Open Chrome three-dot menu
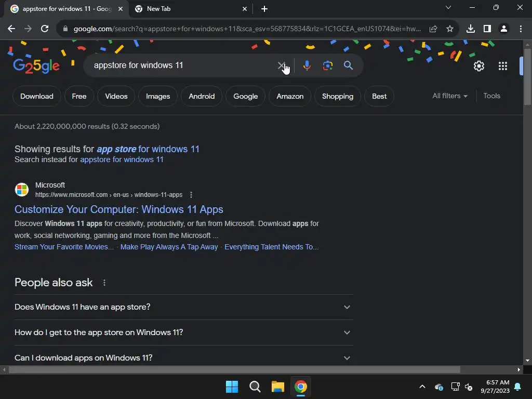 point(521,29)
